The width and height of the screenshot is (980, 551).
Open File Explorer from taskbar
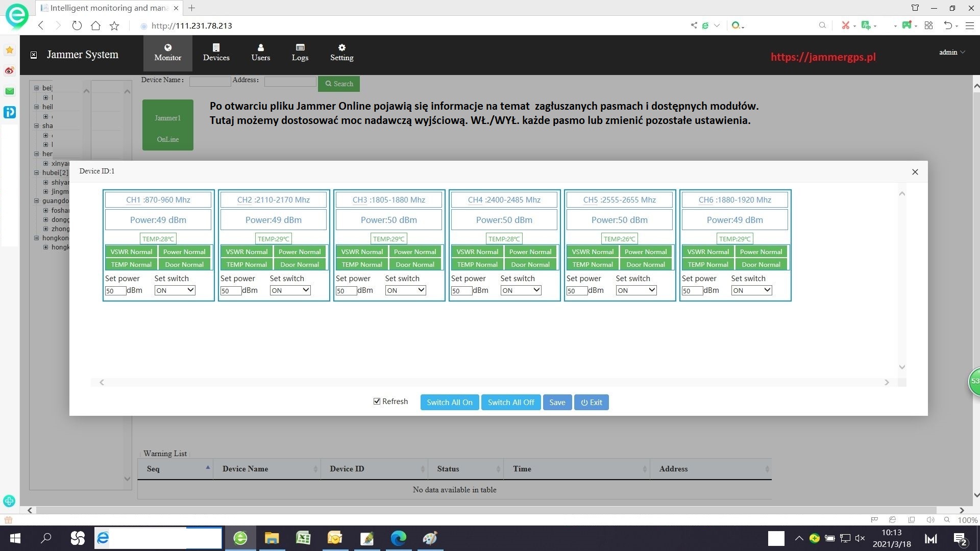tap(272, 538)
